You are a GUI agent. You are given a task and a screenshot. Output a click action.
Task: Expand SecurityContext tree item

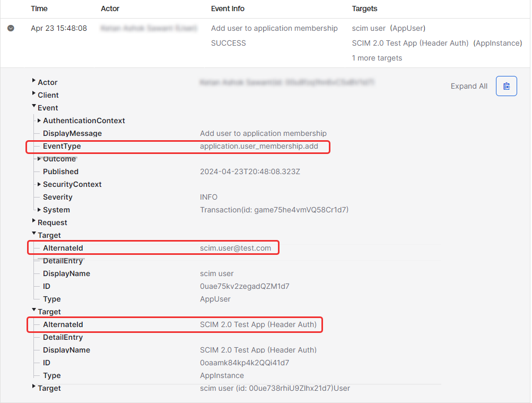tap(40, 184)
